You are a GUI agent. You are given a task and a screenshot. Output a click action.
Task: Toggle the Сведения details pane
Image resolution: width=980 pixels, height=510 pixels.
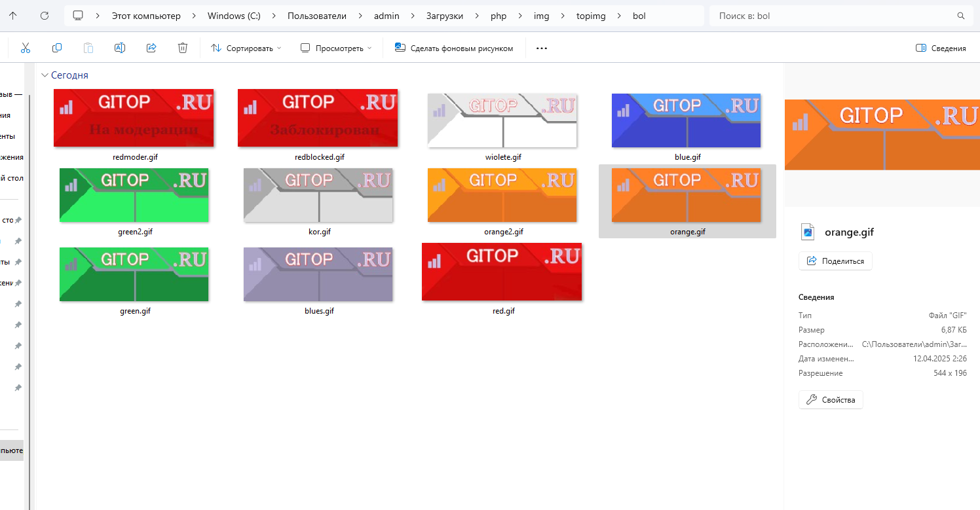coord(941,48)
